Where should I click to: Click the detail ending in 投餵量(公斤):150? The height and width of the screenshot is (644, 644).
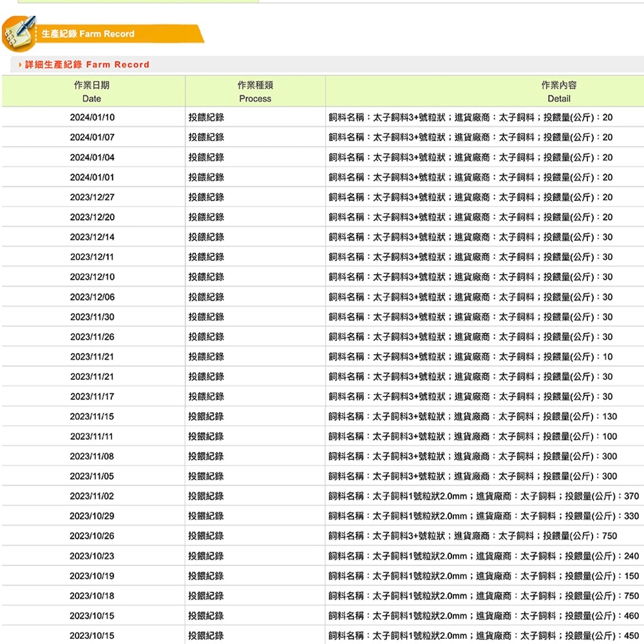pyautogui.click(x=484, y=576)
